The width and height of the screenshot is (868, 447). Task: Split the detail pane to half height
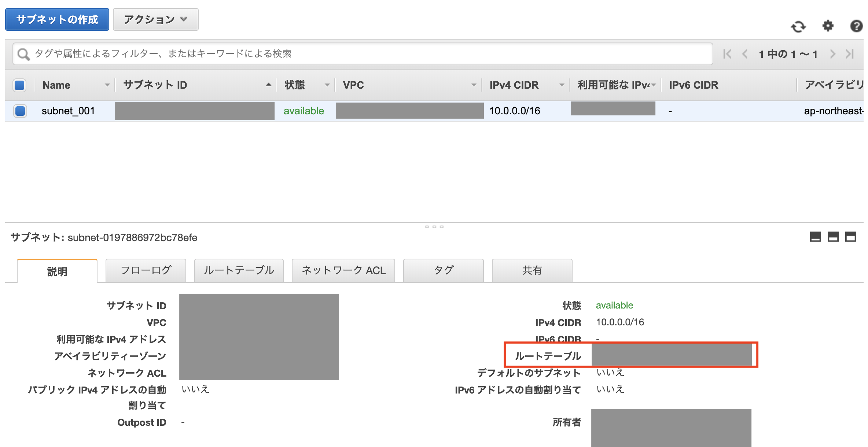[x=833, y=237]
